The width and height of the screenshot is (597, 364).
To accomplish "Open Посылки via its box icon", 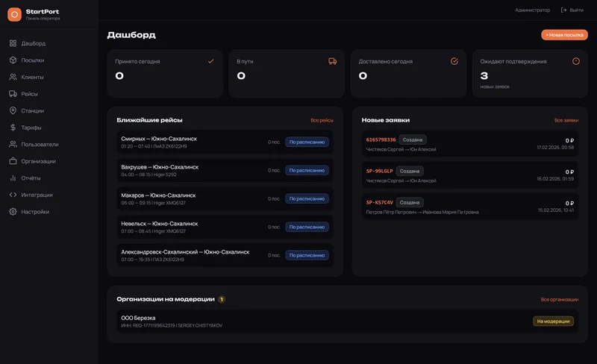I will click(x=13, y=60).
